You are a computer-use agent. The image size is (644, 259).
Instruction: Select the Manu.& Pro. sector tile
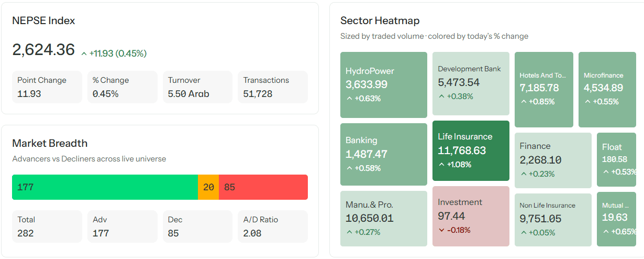tap(384, 219)
